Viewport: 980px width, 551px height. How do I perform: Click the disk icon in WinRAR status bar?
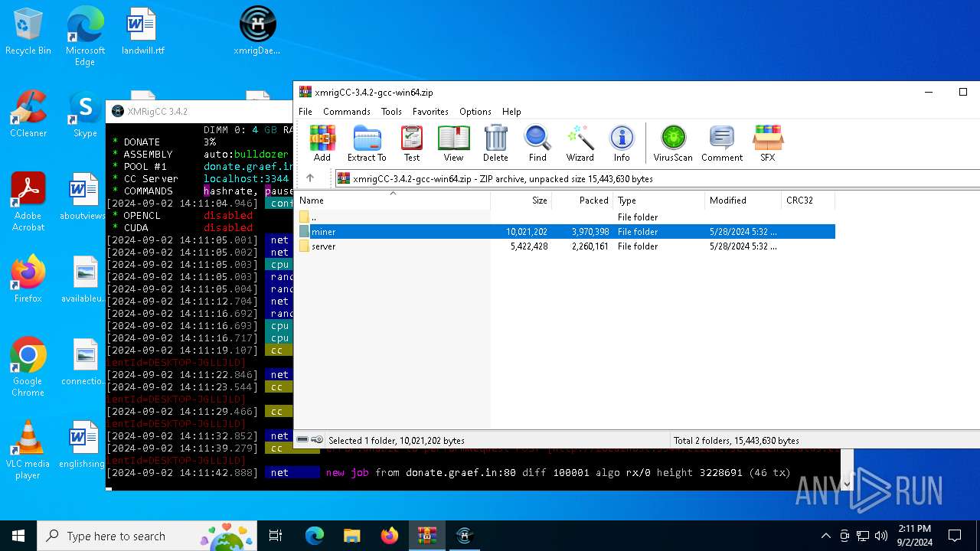pyautogui.click(x=302, y=440)
